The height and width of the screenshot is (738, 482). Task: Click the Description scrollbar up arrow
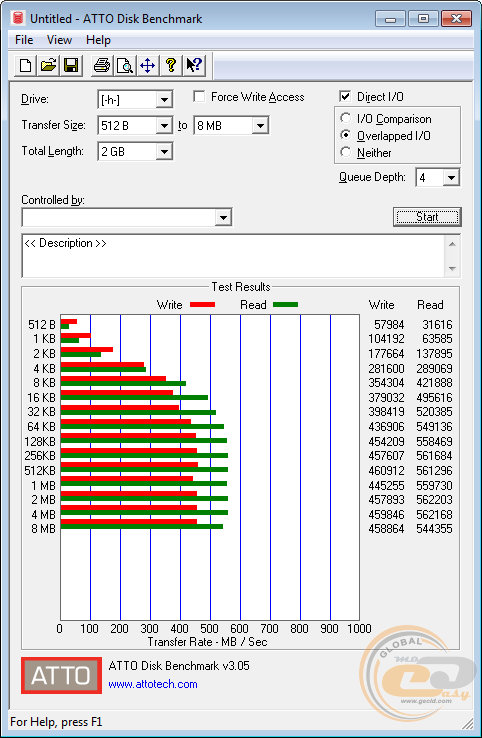pyautogui.click(x=452, y=244)
